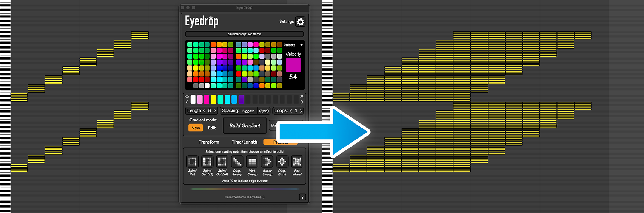Viewport: 644px width, 213px height.
Task: Open the Palette dropdown arrow
Action: pos(302,45)
